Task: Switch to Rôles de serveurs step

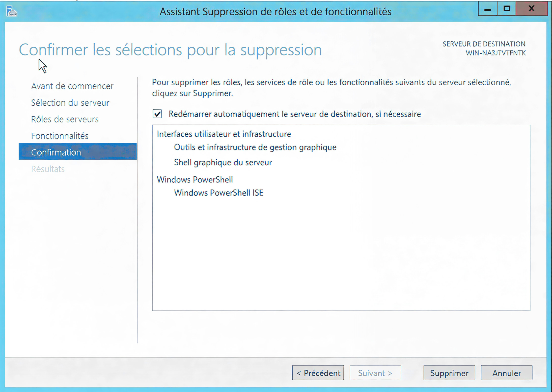Action: (x=65, y=119)
